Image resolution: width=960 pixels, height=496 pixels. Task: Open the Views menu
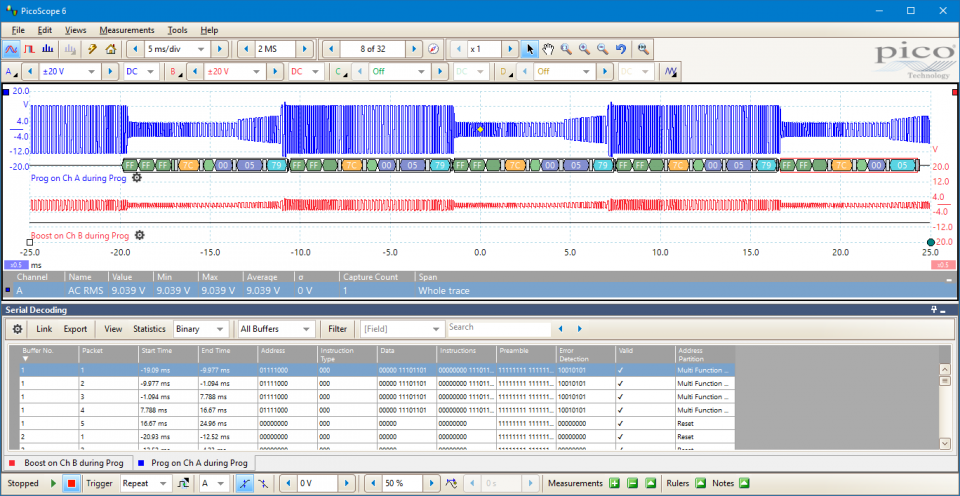[x=75, y=30]
